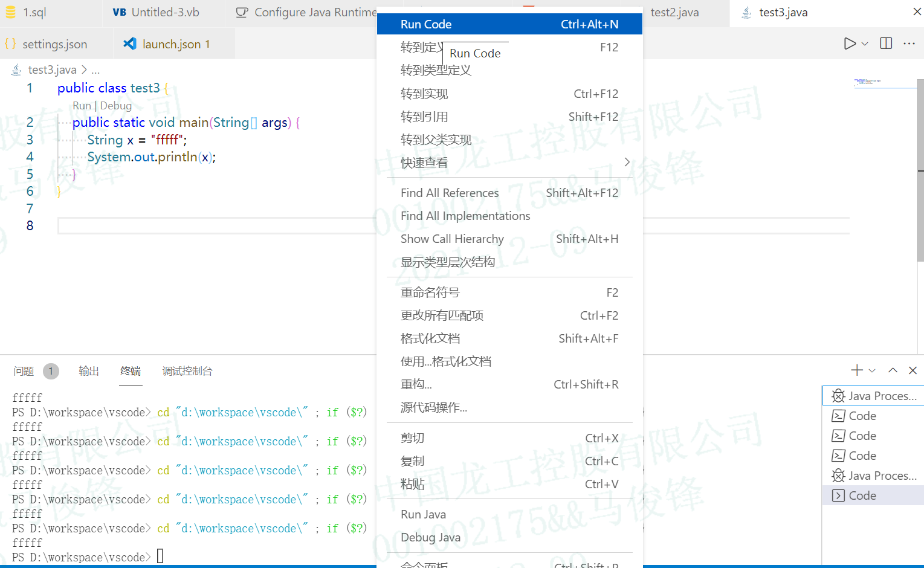The image size is (924, 568).
Task: Select 更改所有匹配项 menu entry
Action: pyautogui.click(x=509, y=315)
